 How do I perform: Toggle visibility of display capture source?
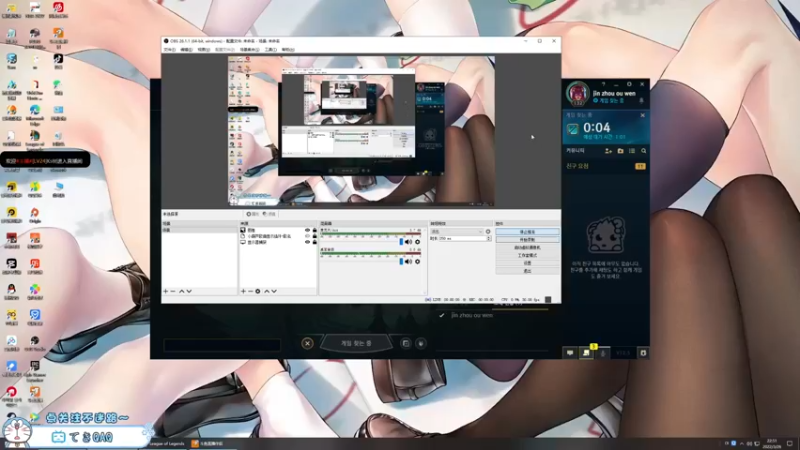[307, 242]
